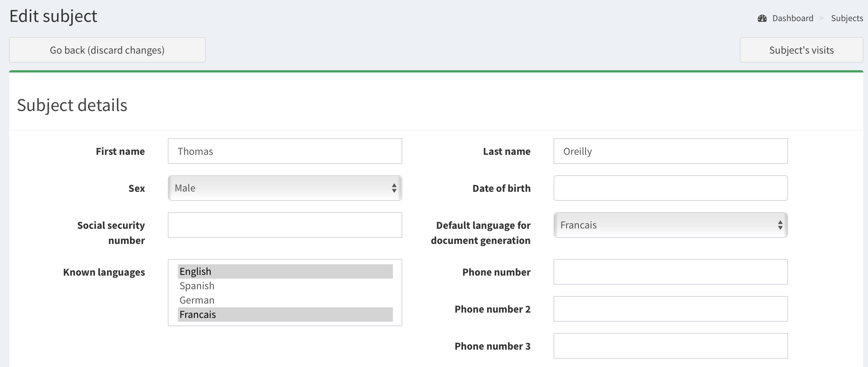Viewport: 868px width, 367px height.
Task: Click the Social security number field
Action: [x=285, y=225]
